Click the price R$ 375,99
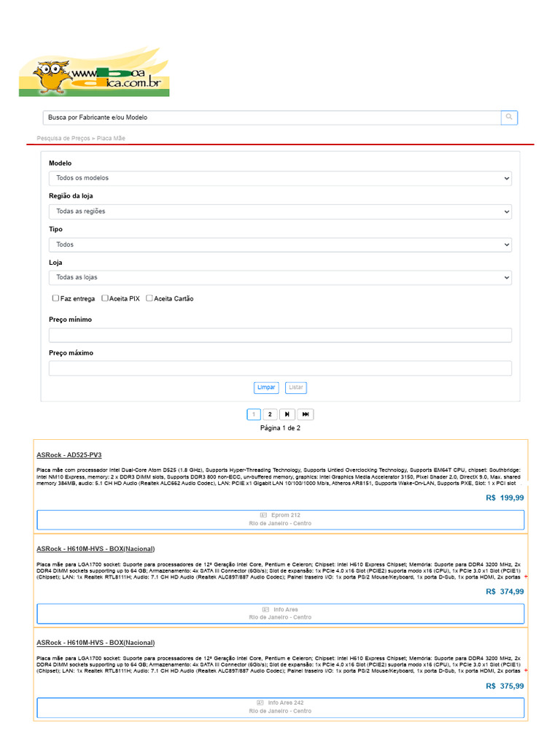 (505, 686)
